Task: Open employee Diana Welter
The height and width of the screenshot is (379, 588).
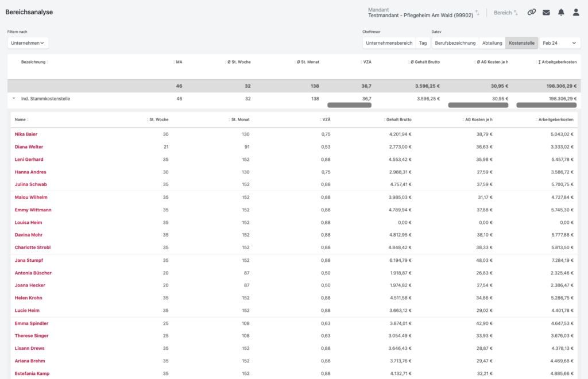Action: [x=29, y=147]
